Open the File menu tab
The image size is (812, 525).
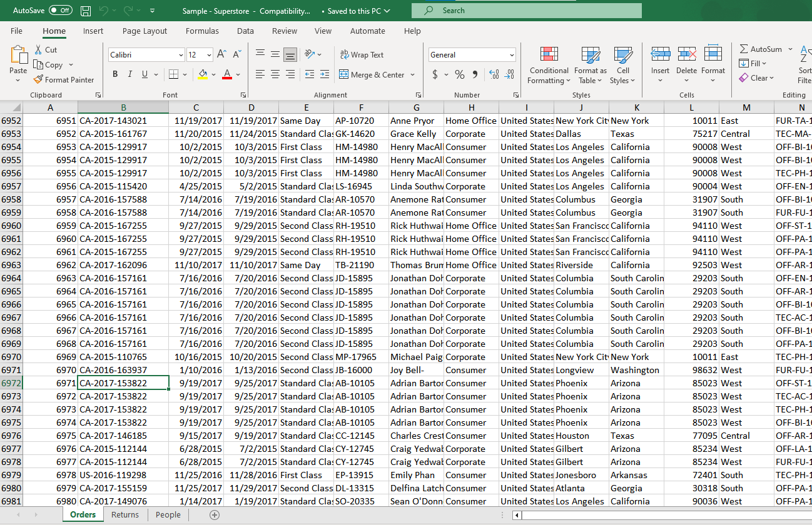coord(16,31)
